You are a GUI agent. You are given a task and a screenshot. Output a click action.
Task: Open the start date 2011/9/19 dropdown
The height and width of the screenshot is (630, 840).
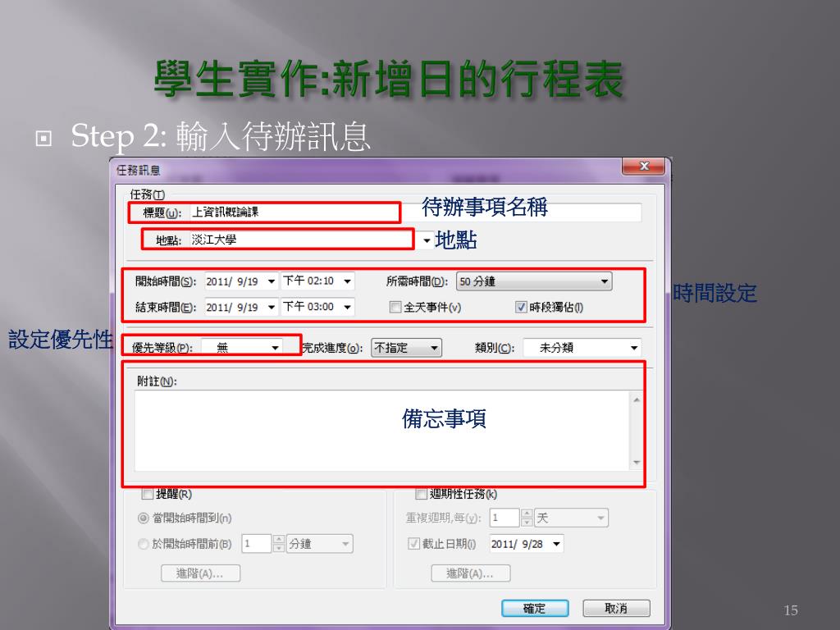point(271,281)
